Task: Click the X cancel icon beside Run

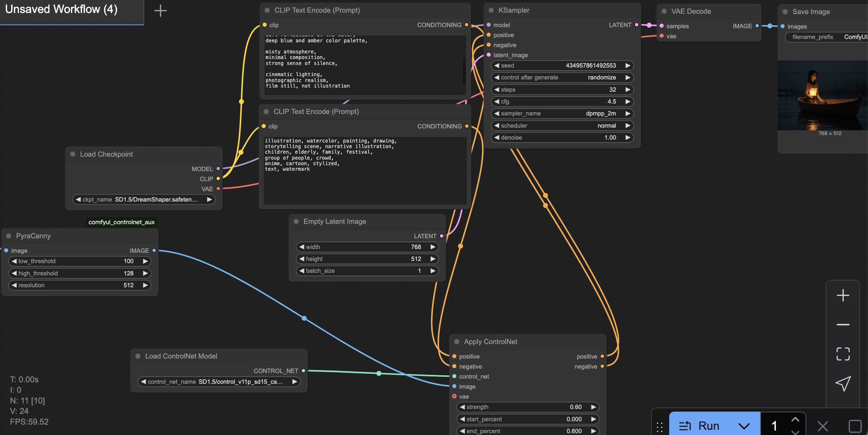Action: pyautogui.click(x=823, y=426)
